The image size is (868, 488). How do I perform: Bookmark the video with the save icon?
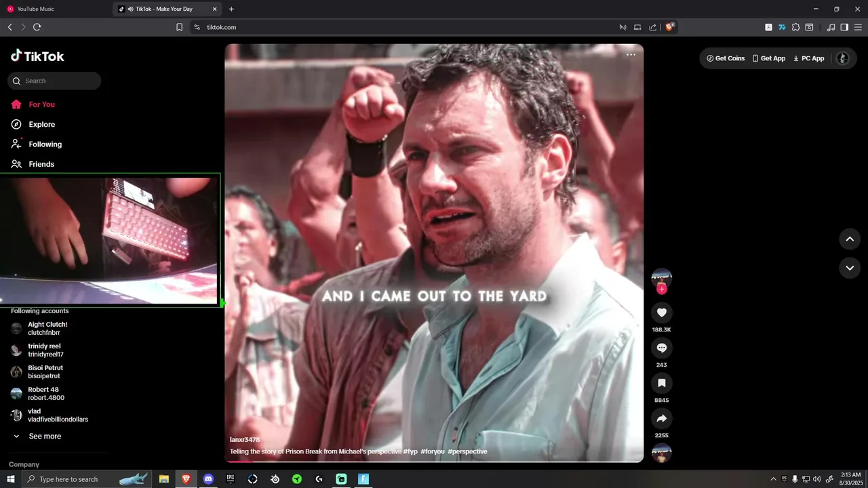(x=662, y=383)
